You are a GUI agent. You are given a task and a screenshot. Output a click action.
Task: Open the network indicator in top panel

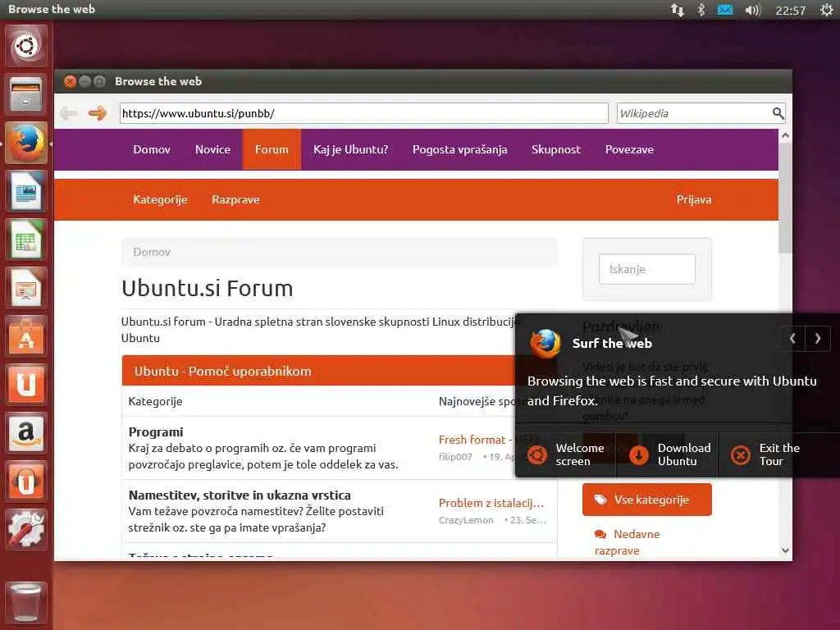(x=677, y=10)
